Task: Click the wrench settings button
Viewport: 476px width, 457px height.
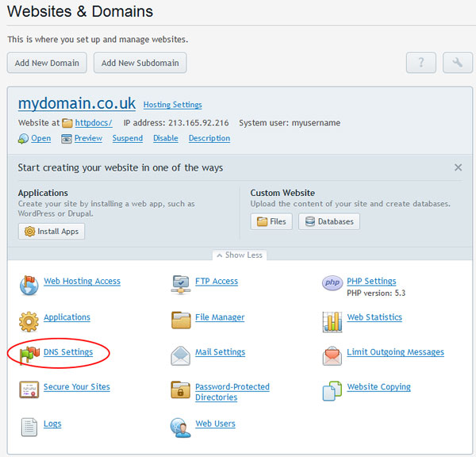Action: click(x=458, y=63)
